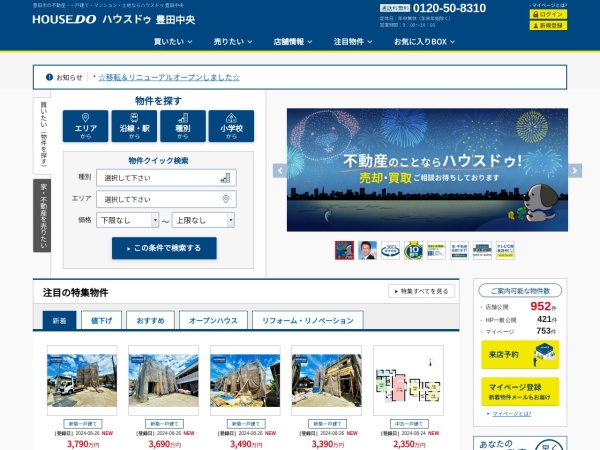600x450 pixels.
Task: Open the エリア selection field
Action: click(166, 199)
